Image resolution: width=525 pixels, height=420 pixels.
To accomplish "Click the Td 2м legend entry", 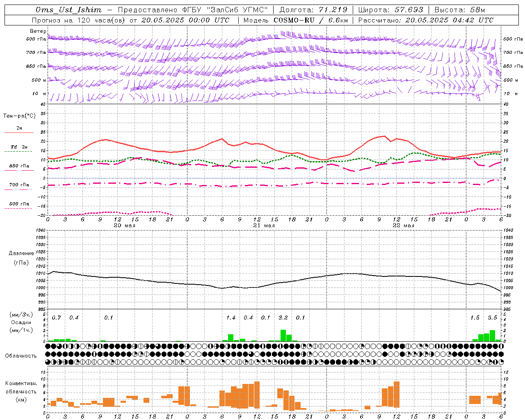I will coord(19,147).
